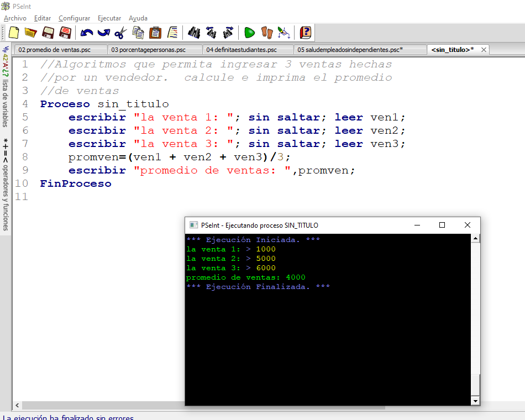The image size is (525, 420).
Task: Click the status message "La ejecución ha finalizado sin errores"
Action: click(69, 417)
